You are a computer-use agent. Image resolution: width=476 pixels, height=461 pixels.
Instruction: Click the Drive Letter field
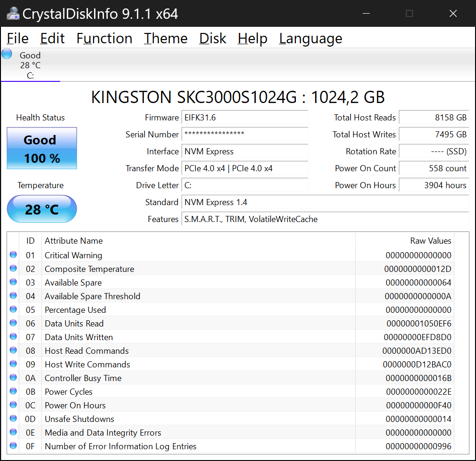tap(245, 185)
